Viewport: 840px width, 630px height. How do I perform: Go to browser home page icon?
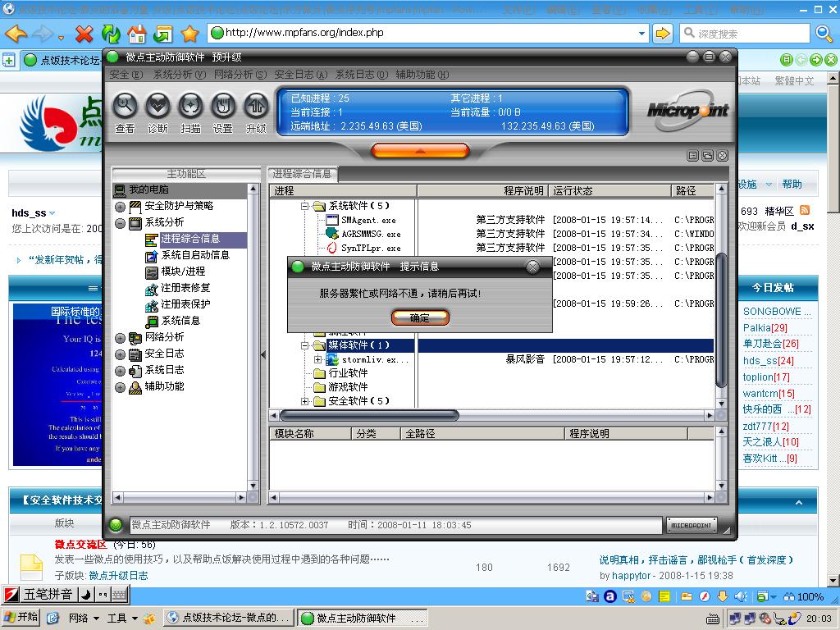click(137, 34)
